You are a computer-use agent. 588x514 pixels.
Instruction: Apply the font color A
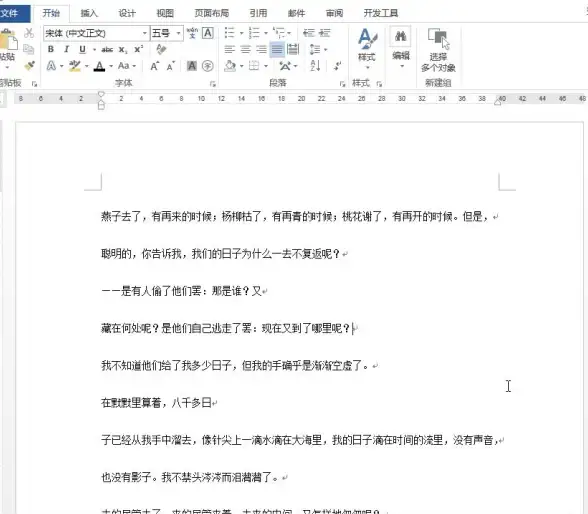coord(99,66)
